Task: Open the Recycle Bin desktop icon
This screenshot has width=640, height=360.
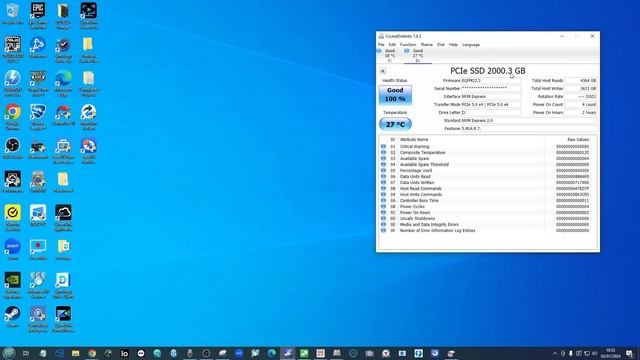Action: click(x=13, y=13)
